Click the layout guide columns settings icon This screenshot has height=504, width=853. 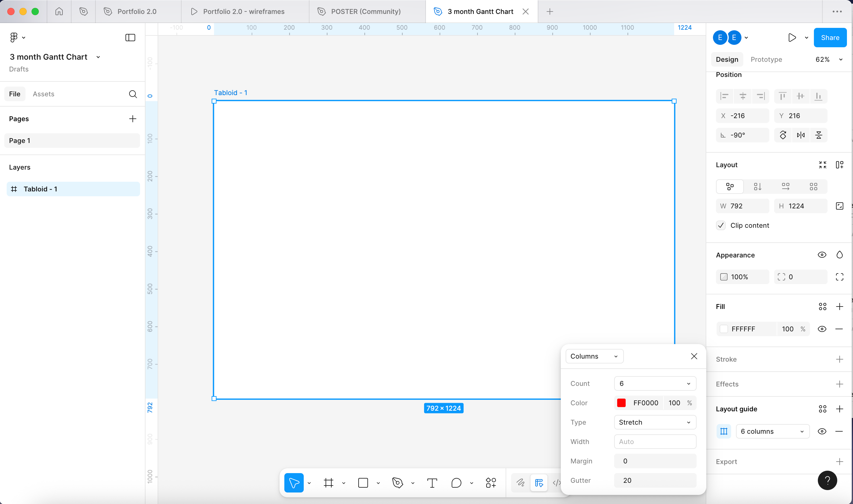point(724,431)
